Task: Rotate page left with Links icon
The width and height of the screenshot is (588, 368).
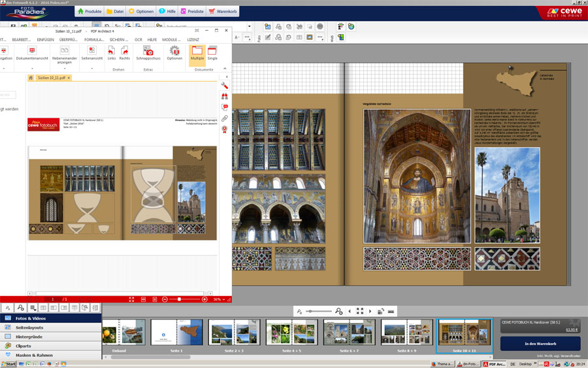Action: [112, 51]
